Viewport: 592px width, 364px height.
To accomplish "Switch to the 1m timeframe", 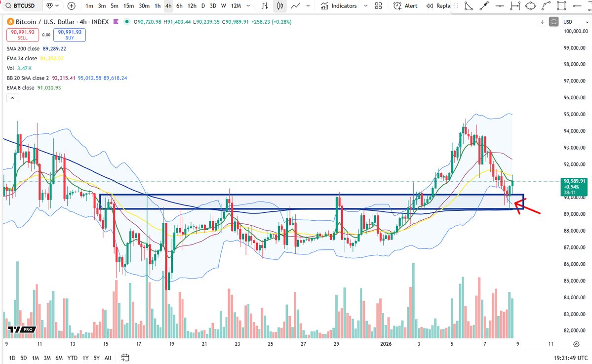I will coord(89,5).
